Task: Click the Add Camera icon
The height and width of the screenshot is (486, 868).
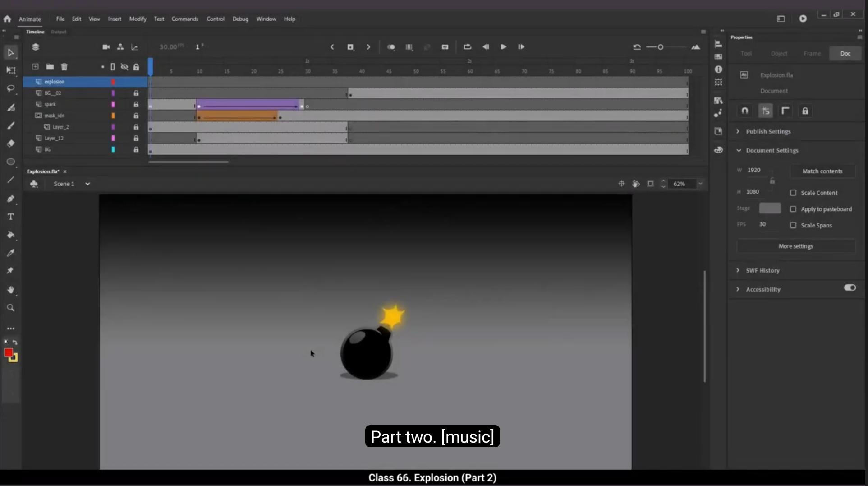Action: (106, 47)
